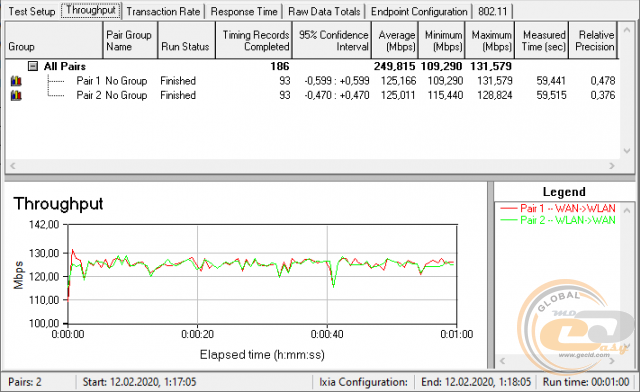
Task: Click the Throughput chart title
Action: 58,204
